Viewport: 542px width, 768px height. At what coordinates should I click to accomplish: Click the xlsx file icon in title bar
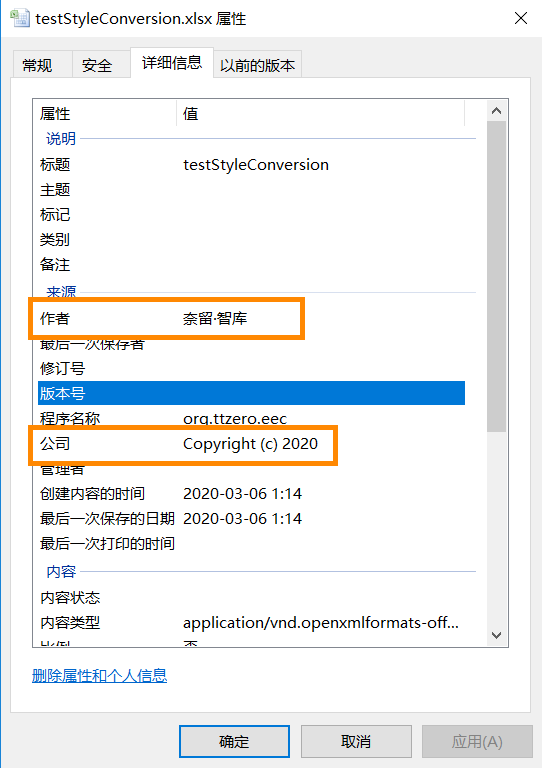click(19, 18)
